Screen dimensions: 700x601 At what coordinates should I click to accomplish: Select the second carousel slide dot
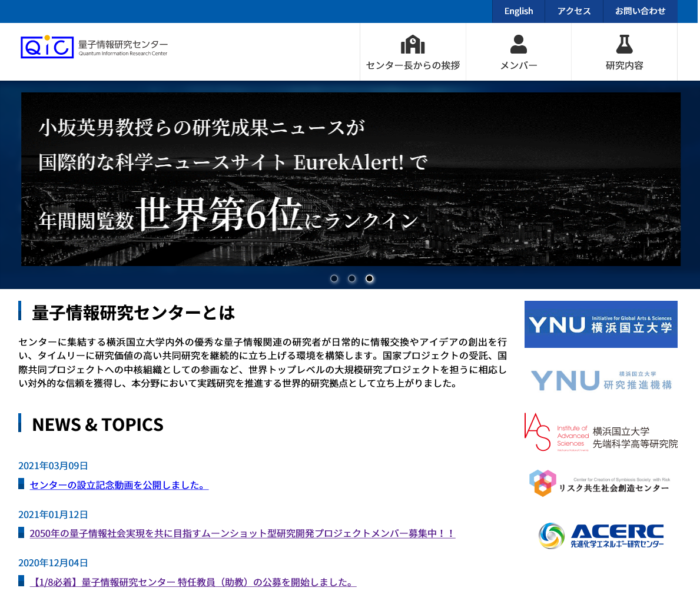(352, 278)
